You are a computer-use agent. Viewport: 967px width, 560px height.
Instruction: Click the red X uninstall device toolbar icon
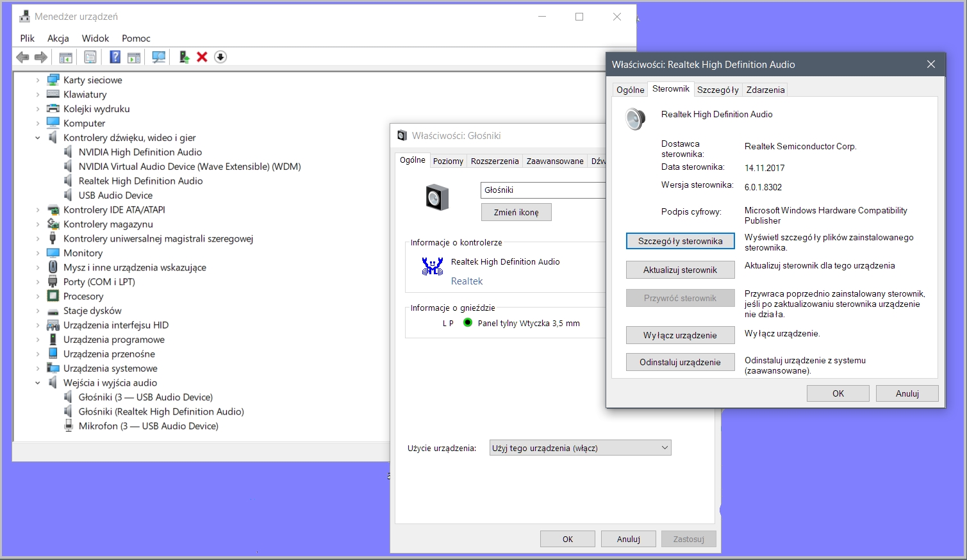click(x=202, y=57)
